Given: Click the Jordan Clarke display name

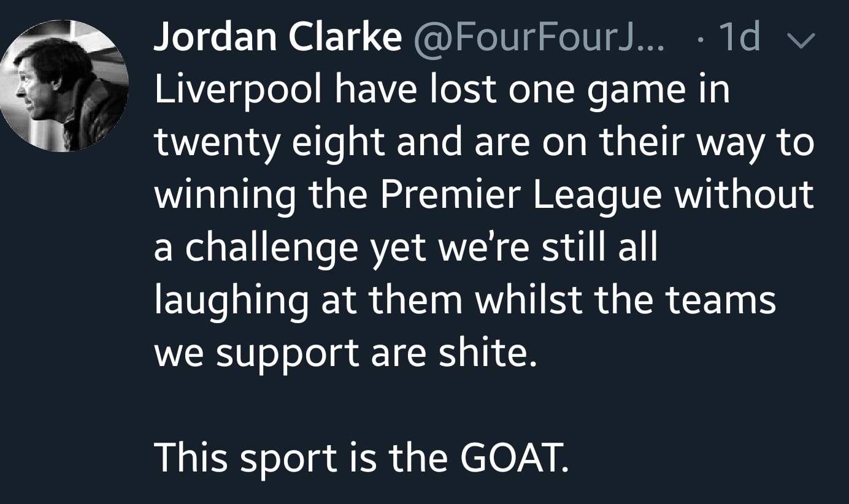Looking at the screenshot, I should pos(277,38).
